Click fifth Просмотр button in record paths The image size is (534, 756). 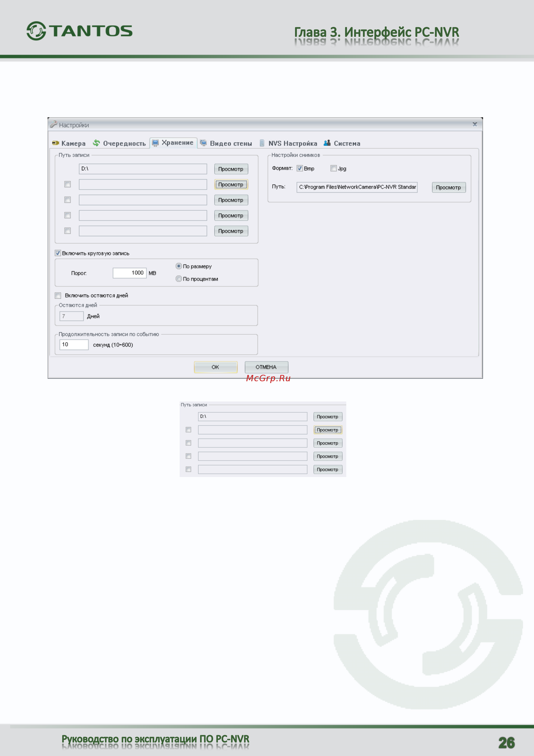click(231, 231)
